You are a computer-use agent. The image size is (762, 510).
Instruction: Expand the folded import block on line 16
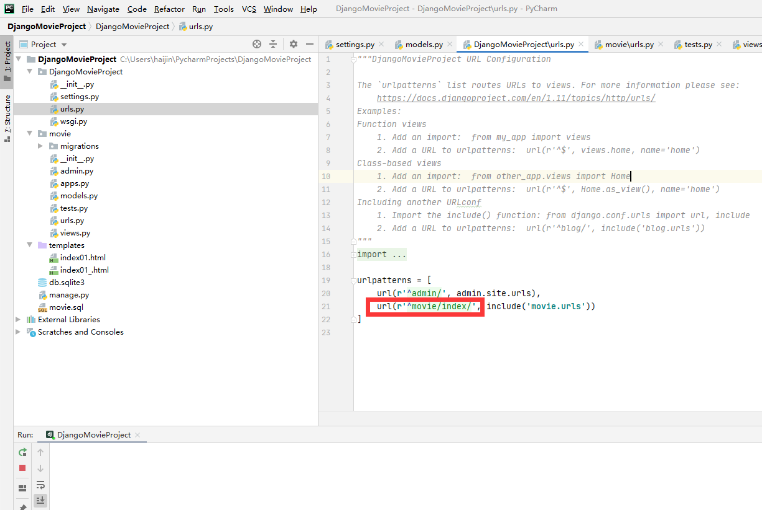pos(353,255)
